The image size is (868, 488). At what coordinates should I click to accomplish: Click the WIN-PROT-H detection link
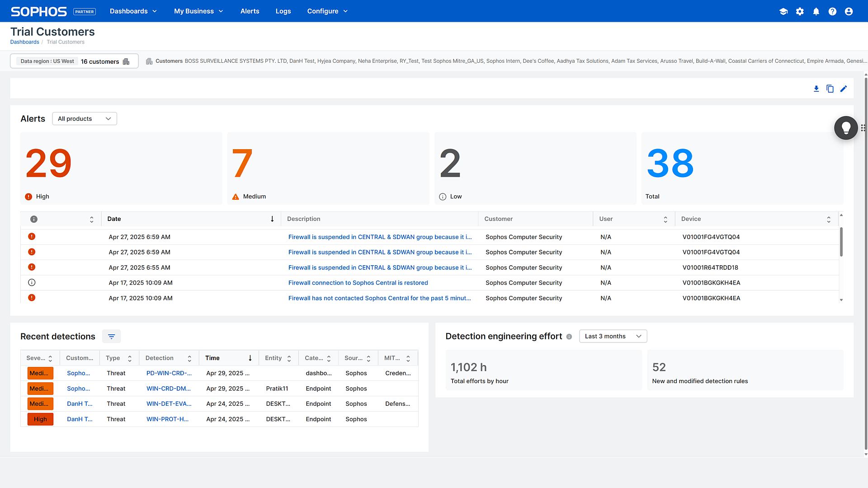(x=168, y=419)
